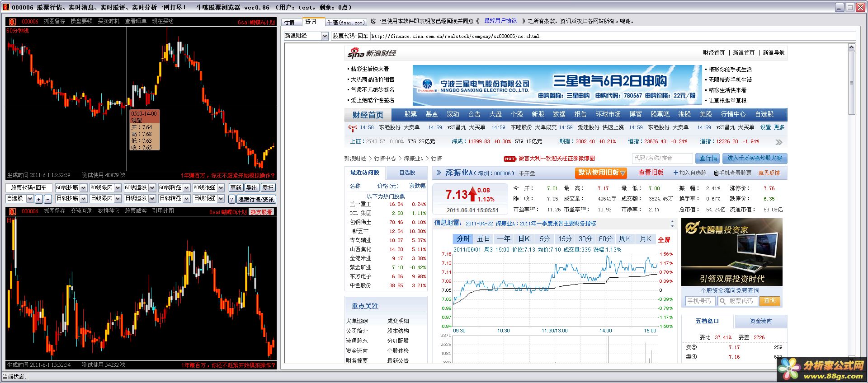Screen dimensions: 868x383
Task: Click the red 6 logo icon in the lower chart header
Action: tap(12, 211)
